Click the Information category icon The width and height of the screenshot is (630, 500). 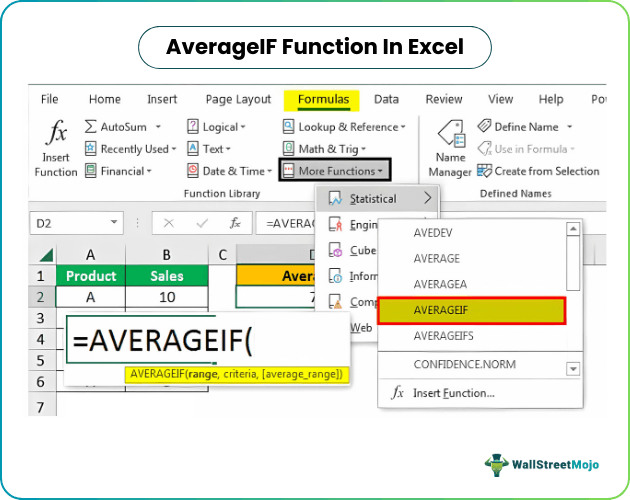(335, 276)
